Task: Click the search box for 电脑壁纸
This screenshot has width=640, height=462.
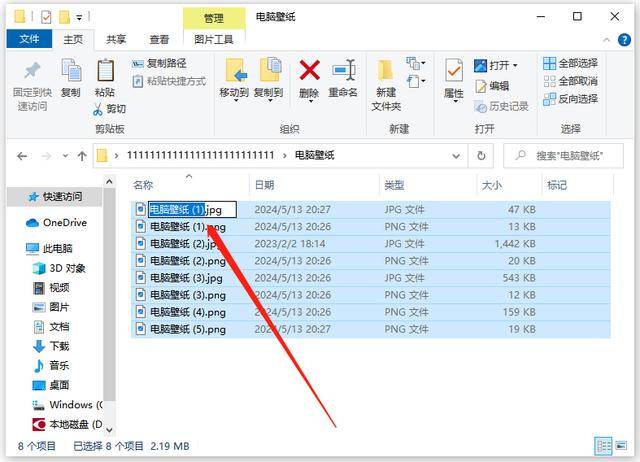Action: [x=564, y=156]
